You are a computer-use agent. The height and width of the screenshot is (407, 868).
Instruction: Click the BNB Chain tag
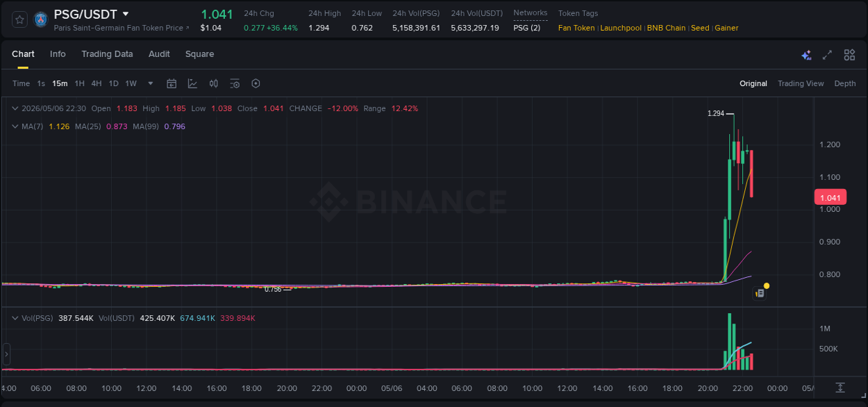click(x=666, y=28)
